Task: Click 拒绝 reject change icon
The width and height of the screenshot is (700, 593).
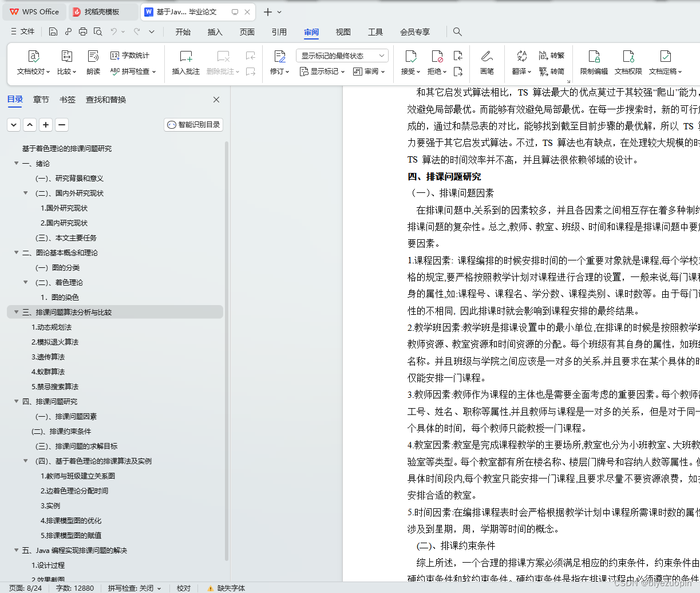Action: point(437,56)
